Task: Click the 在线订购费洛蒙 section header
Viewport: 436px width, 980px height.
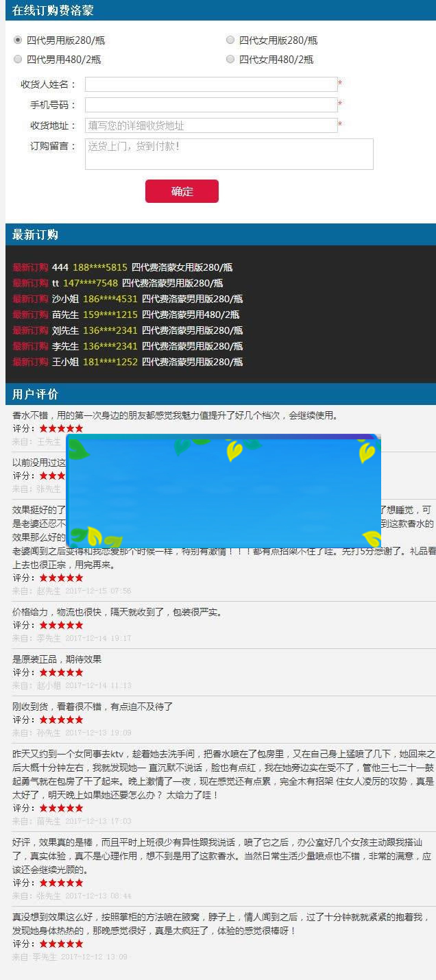Action: [53, 10]
